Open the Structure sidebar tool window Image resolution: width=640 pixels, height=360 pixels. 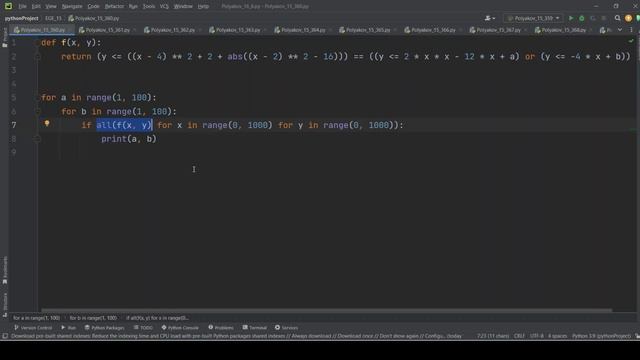tap(4, 304)
